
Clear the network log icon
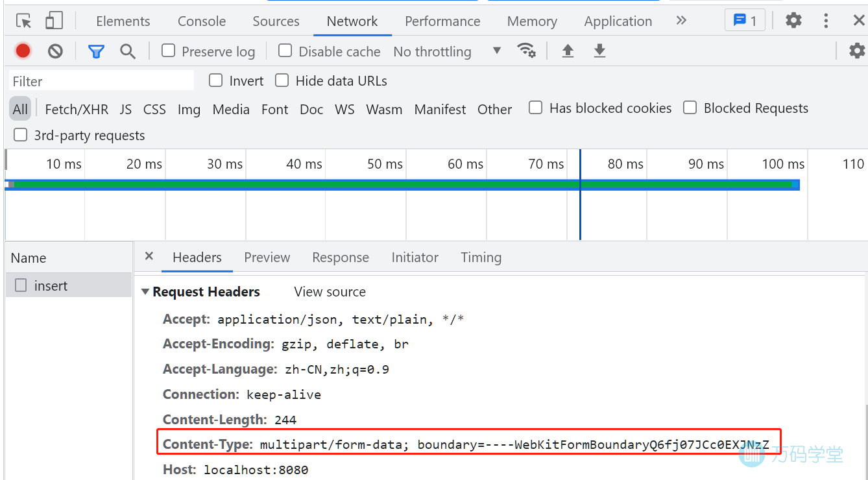click(55, 51)
